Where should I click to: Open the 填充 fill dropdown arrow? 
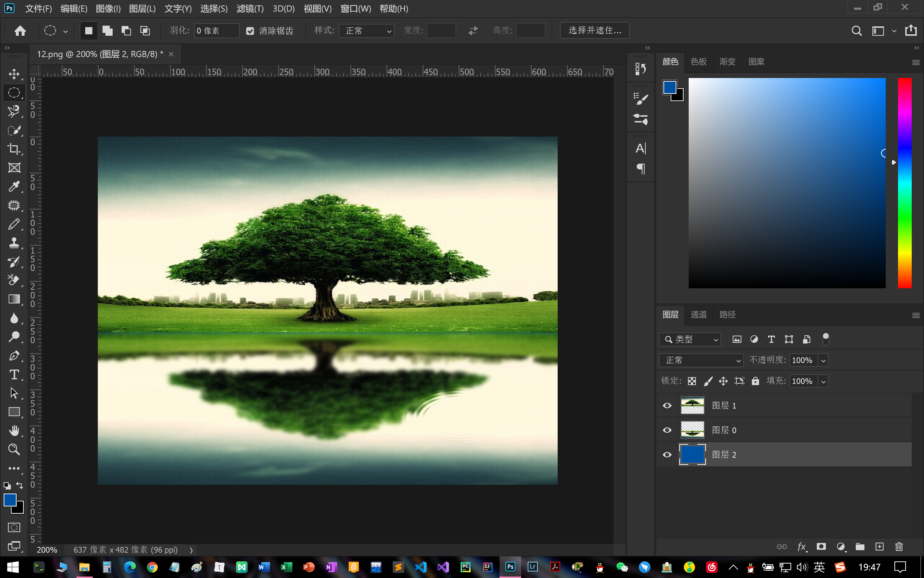pos(823,381)
